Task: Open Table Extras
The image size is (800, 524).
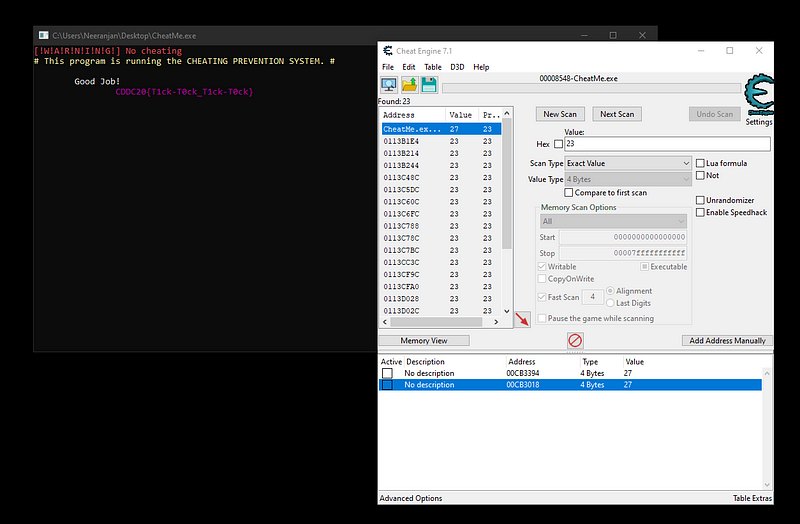Action: 752,498
